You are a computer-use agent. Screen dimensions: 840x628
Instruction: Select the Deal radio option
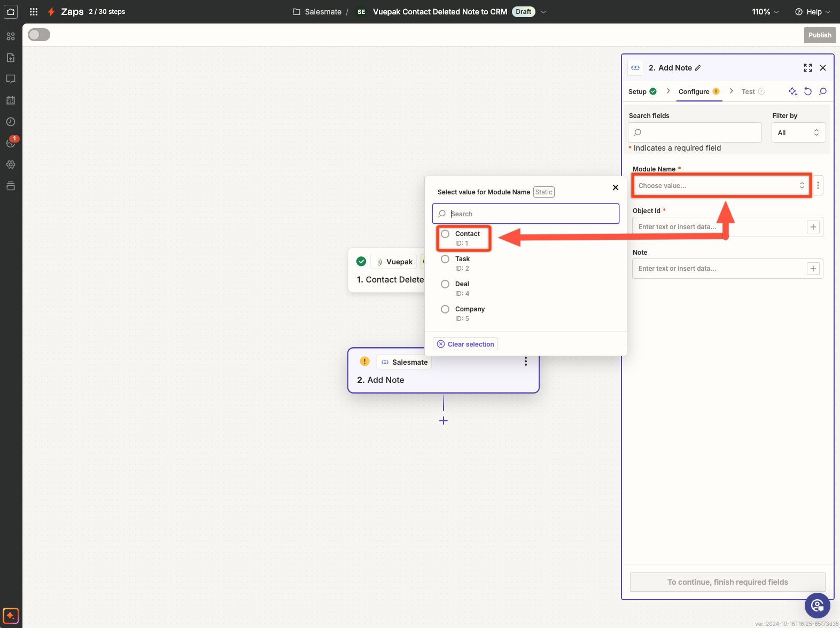tap(445, 284)
